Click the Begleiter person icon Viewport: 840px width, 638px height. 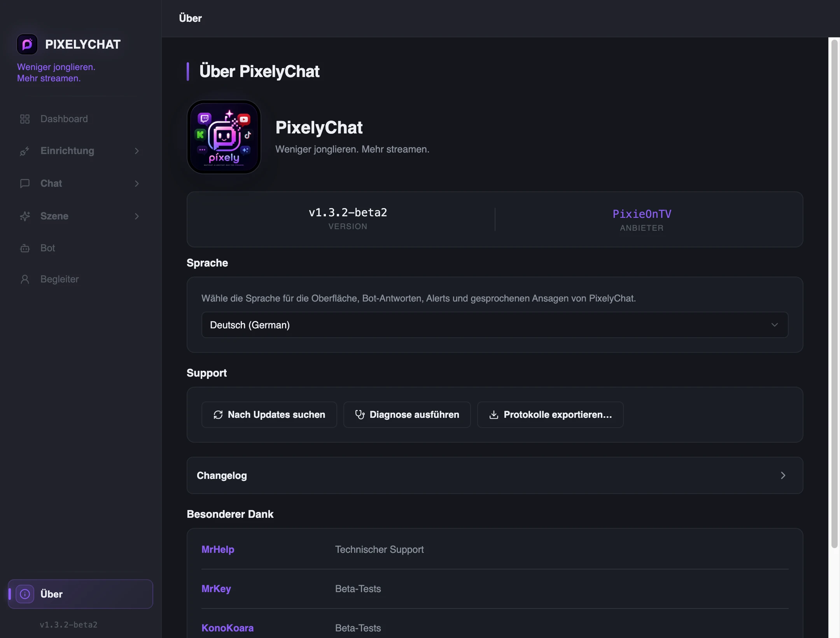click(25, 279)
